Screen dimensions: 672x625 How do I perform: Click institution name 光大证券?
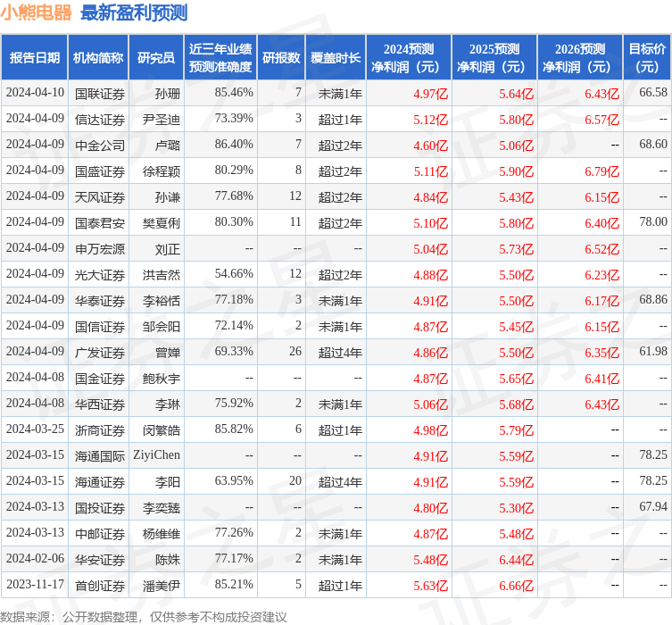(99, 275)
